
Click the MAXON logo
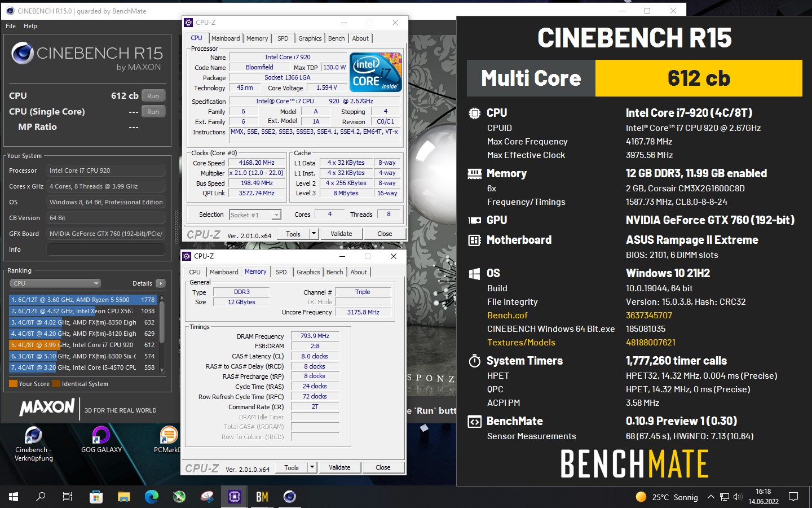[47, 408]
